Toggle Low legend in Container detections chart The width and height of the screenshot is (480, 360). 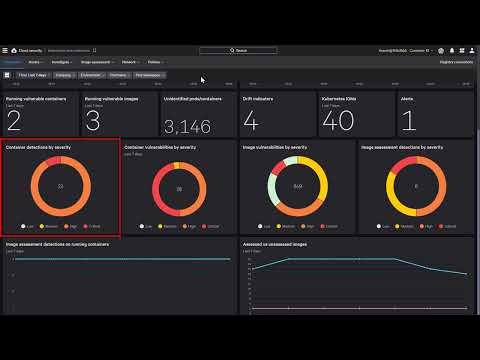coord(27,226)
